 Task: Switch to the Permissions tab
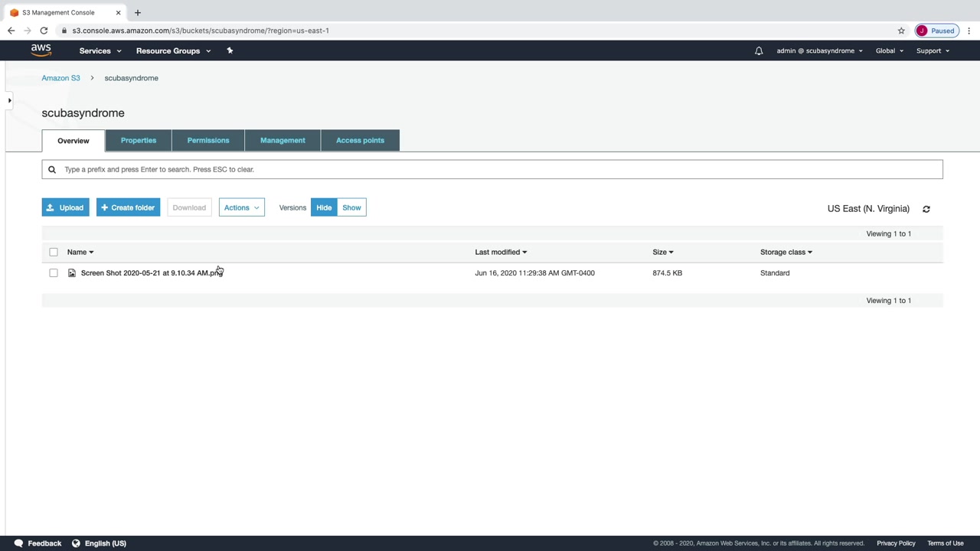(x=208, y=140)
